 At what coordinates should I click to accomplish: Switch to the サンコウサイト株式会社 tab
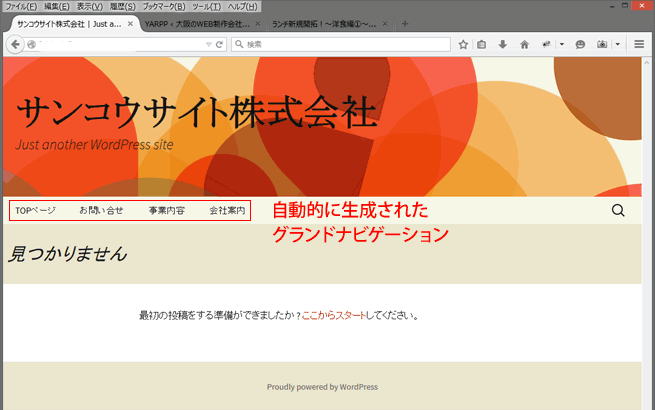point(69,24)
